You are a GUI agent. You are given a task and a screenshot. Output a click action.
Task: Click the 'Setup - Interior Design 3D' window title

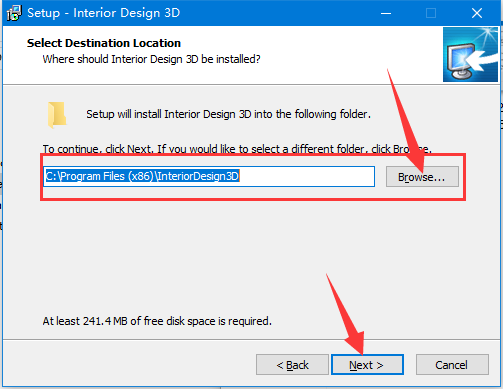104,13
